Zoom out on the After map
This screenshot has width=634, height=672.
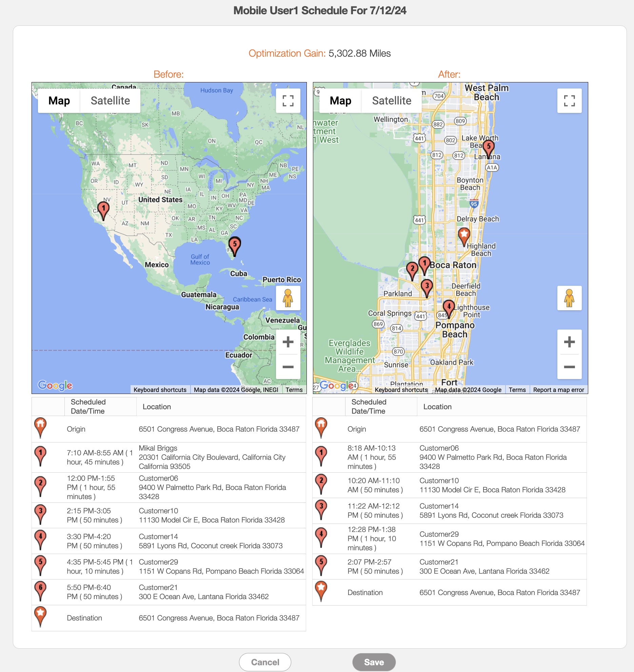pyautogui.click(x=569, y=367)
